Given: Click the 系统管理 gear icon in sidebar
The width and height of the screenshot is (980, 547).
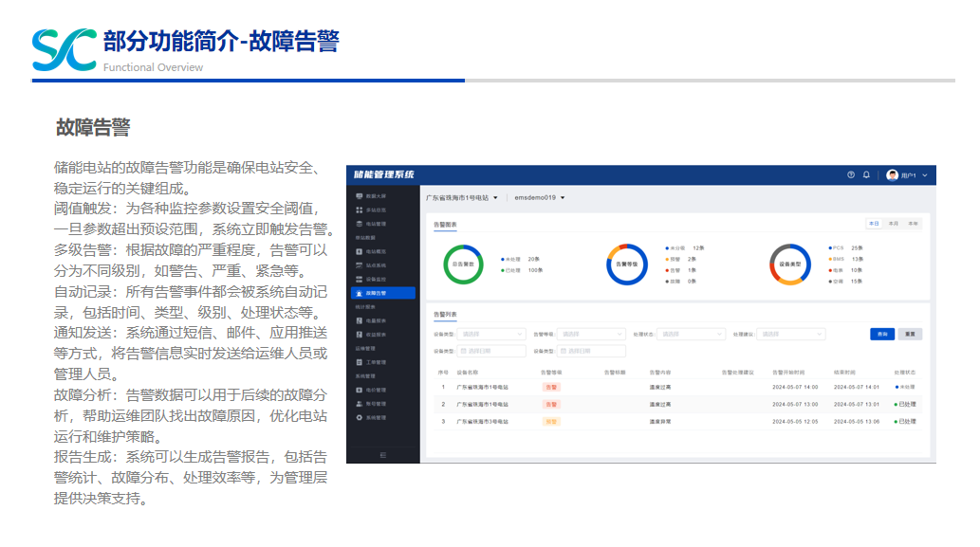Looking at the screenshot, I should [x=359, y=417].
